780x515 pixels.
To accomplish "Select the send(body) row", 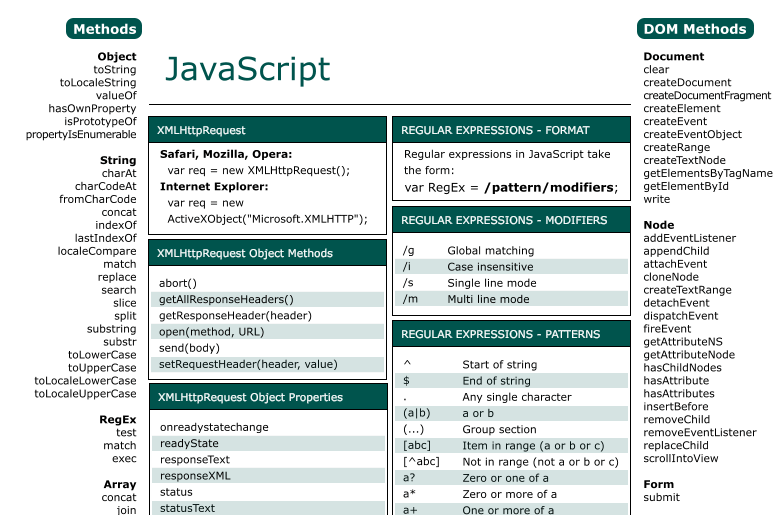I will click(268, 348).
